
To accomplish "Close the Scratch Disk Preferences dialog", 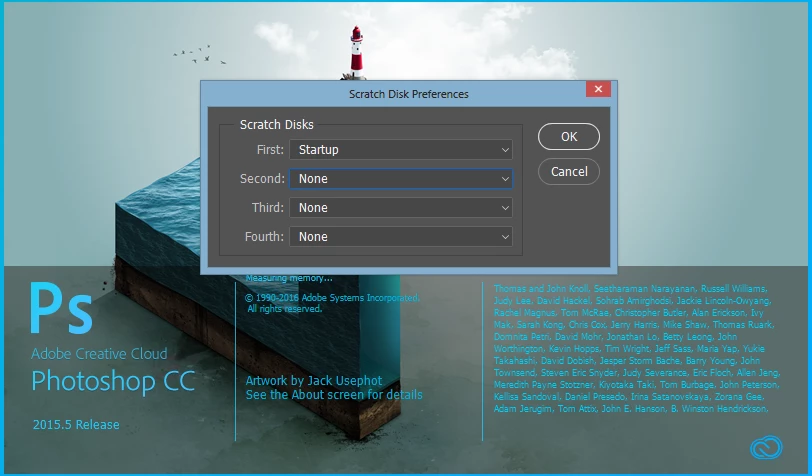I will pos(598,89).
